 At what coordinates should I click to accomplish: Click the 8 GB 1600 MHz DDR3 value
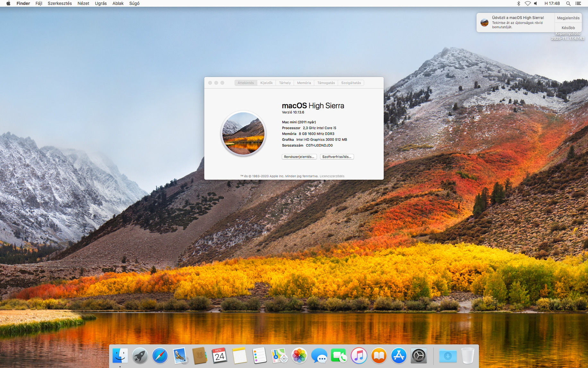(x=316, y=134)
